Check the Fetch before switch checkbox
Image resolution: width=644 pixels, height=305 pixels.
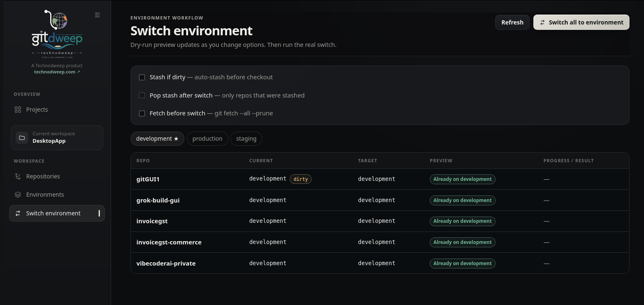click(142, 113)
